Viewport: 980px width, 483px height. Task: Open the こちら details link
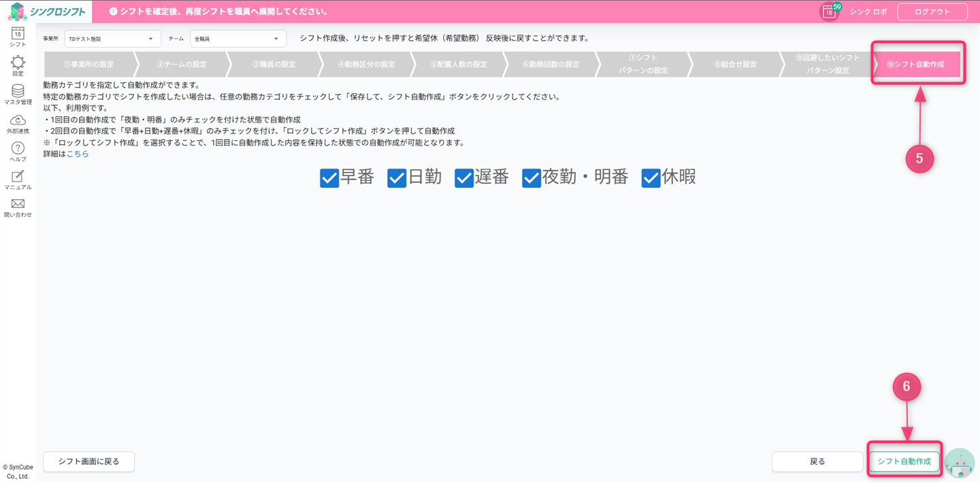coord(78,154)
